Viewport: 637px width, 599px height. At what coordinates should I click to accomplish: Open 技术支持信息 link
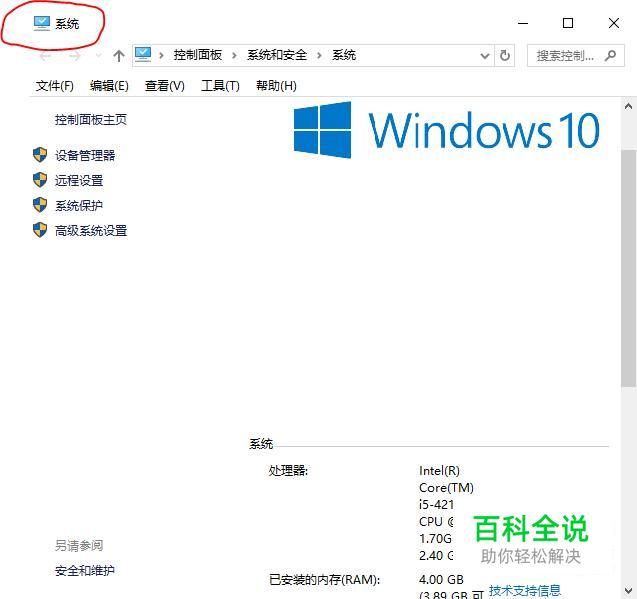525,590
